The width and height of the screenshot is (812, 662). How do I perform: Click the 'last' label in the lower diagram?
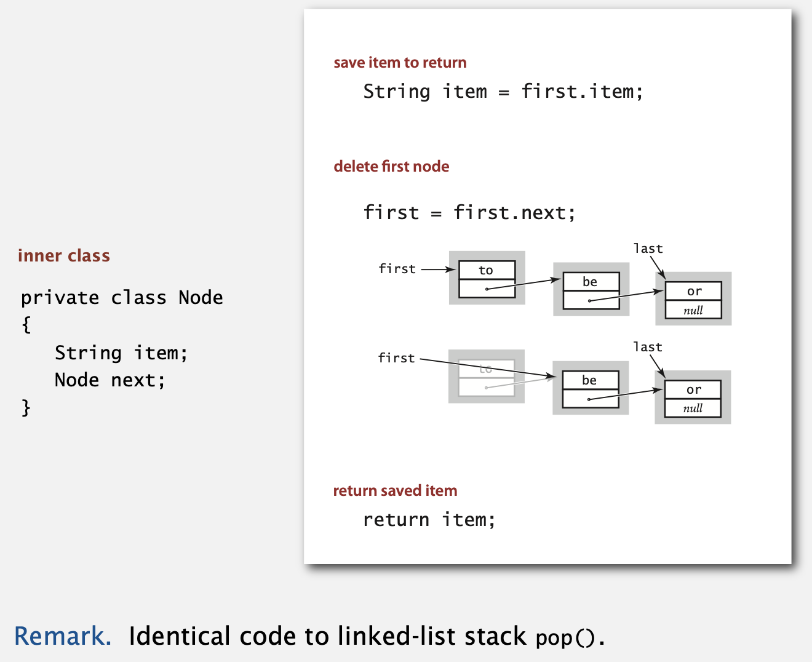pos(648,347)
